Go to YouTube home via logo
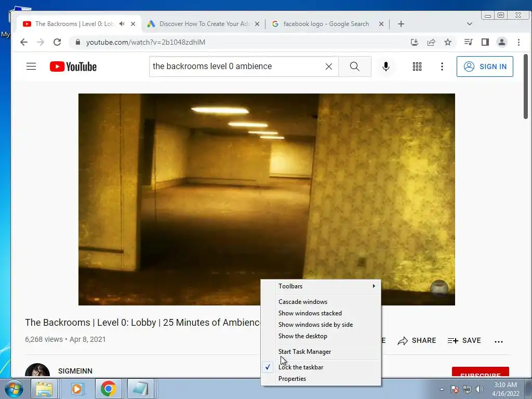 click(73, 66)
